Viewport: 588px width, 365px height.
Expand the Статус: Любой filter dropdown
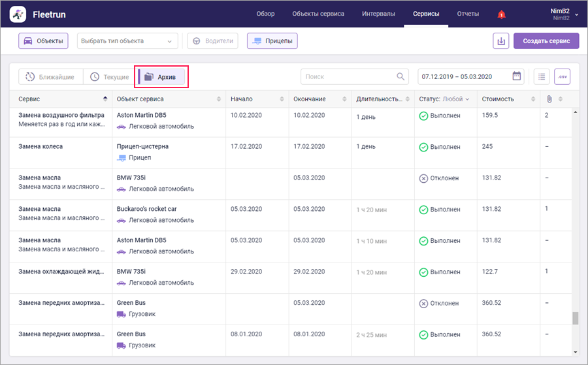point(444,99)
